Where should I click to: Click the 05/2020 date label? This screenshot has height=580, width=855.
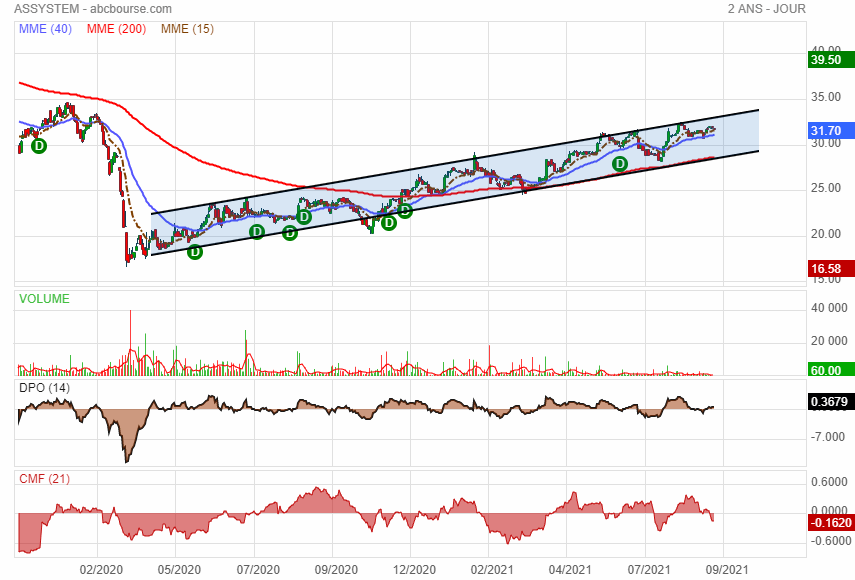pos(179,570)
